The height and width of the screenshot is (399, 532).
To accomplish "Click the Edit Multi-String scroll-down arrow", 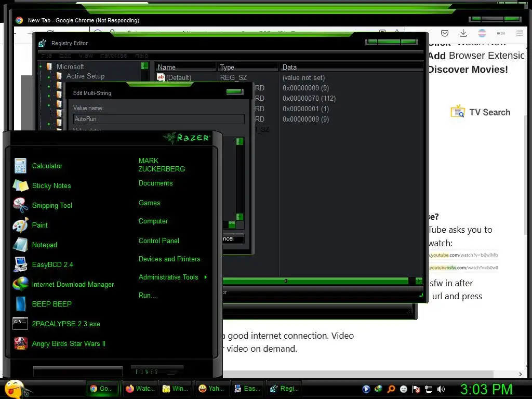I will [240, 217].
